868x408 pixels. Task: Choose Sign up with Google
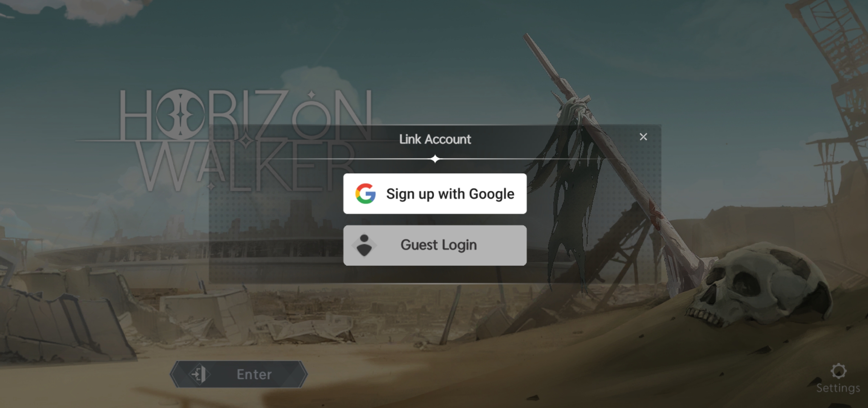coord(435,194)
